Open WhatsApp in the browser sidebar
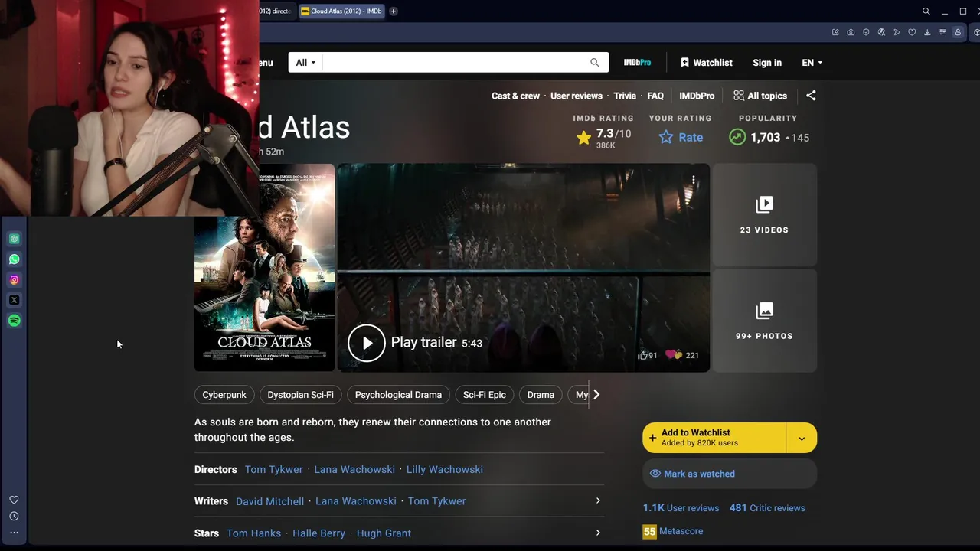This screenshot has height=551, width=980. pyautogui.click(x=14, y=259)
